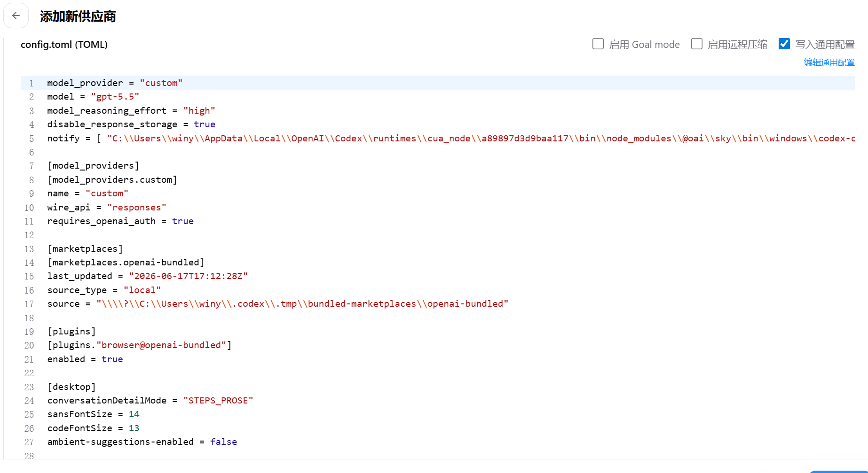Select the bundled-marketplaces source path
868x473 pixels.
tap(302, 304)
